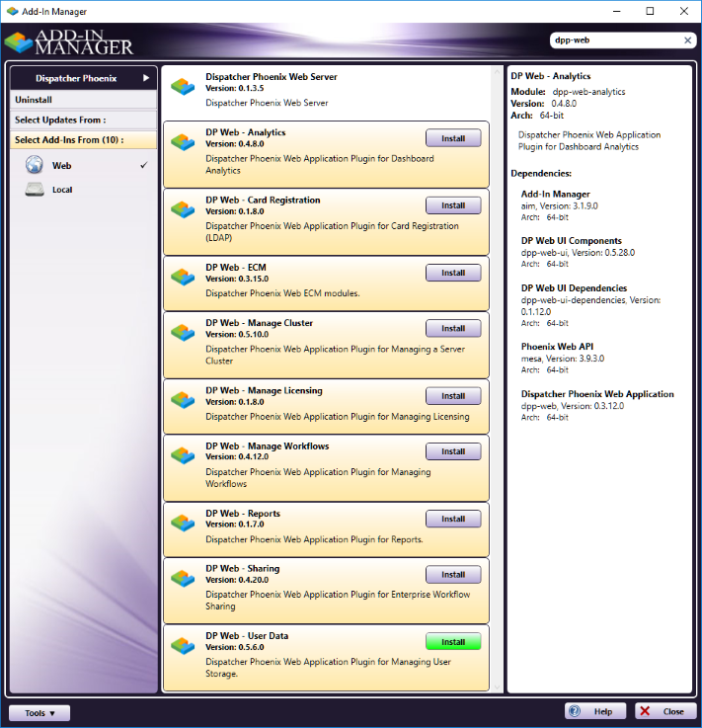Install DP Web - Manage Cluster
Image resolution: width=702 pixels, height=728 pixels.
pyautogui.click(x=453, y=328)
